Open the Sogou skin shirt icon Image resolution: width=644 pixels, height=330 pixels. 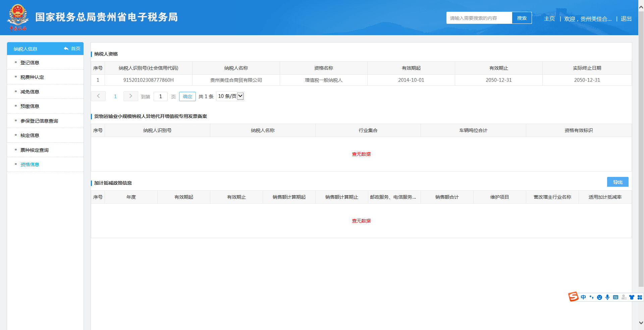tap(632, 297)
